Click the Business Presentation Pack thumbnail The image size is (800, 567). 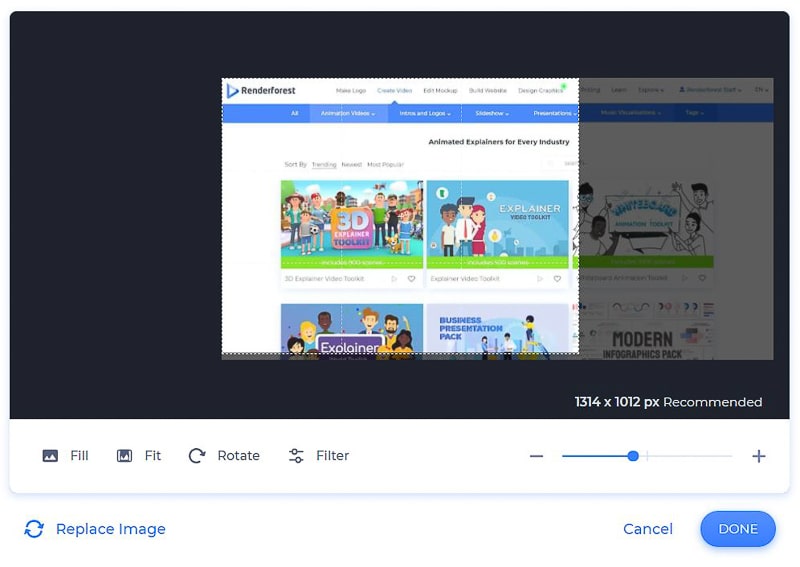497,331
